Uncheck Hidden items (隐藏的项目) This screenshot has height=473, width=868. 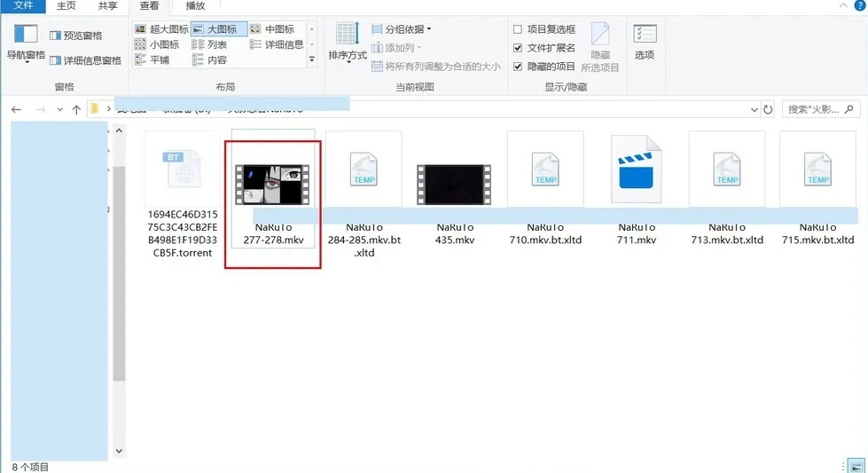518,67
